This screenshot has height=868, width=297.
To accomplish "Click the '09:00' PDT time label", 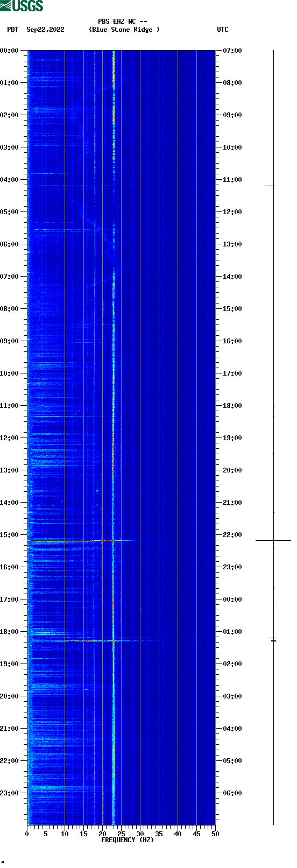I will click(x=10, y=341).
